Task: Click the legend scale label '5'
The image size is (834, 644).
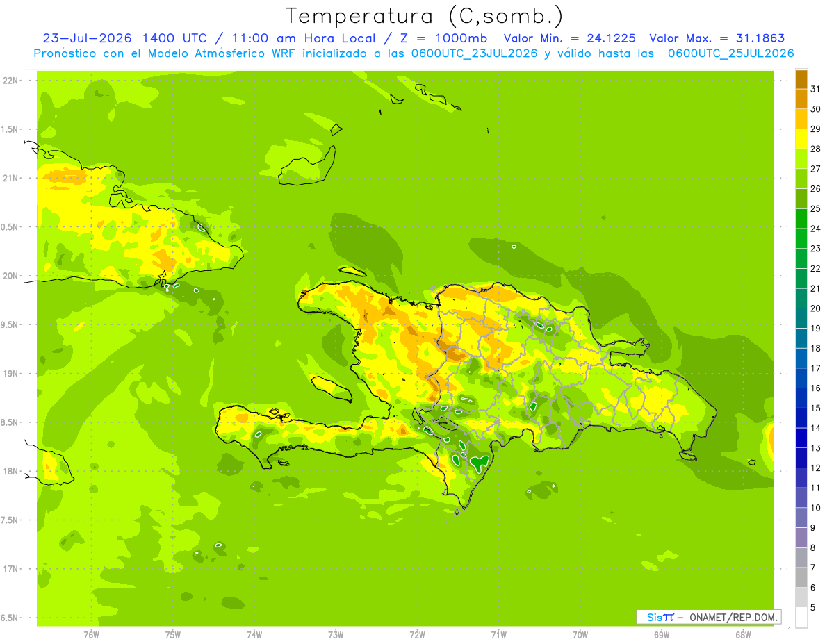Action: click(x=812, y=607)
